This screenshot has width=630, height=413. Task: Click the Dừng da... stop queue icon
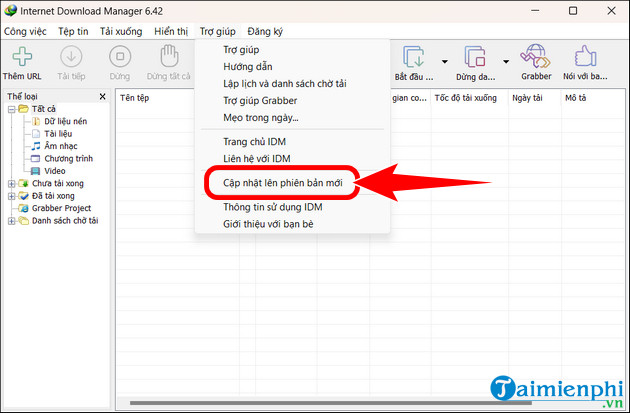coord(475,57)
